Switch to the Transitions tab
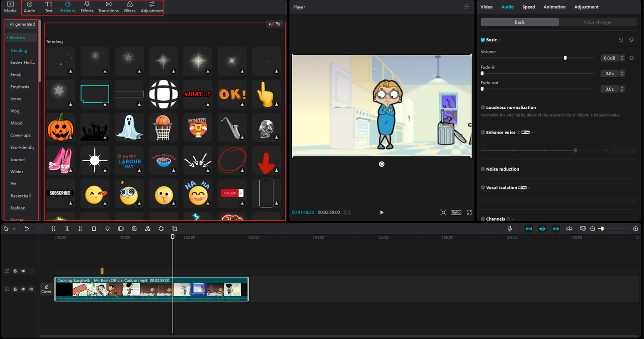 (108, 7)
